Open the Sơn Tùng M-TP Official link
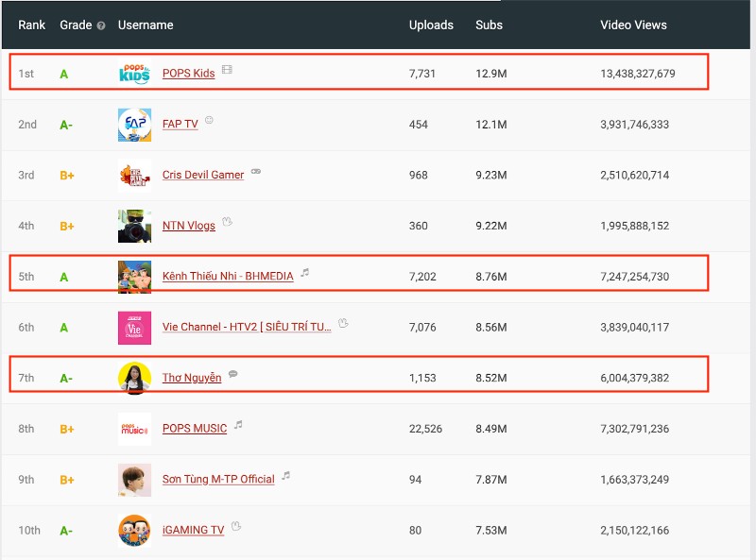Screen dimensions: 756x560 coord(218,479)
